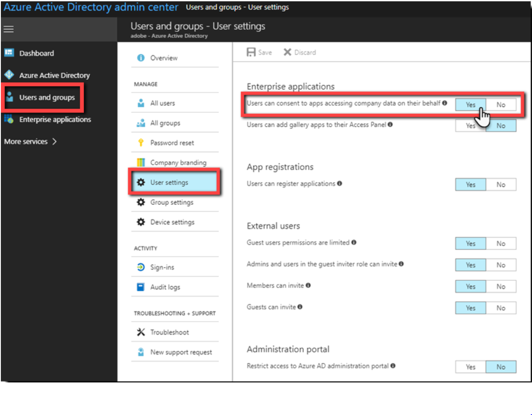Click the Dashboard icon in sidebar
Image resolution: width=532 pixels, height=415 pixels.
pyautogui.click(x=9, y=53)
